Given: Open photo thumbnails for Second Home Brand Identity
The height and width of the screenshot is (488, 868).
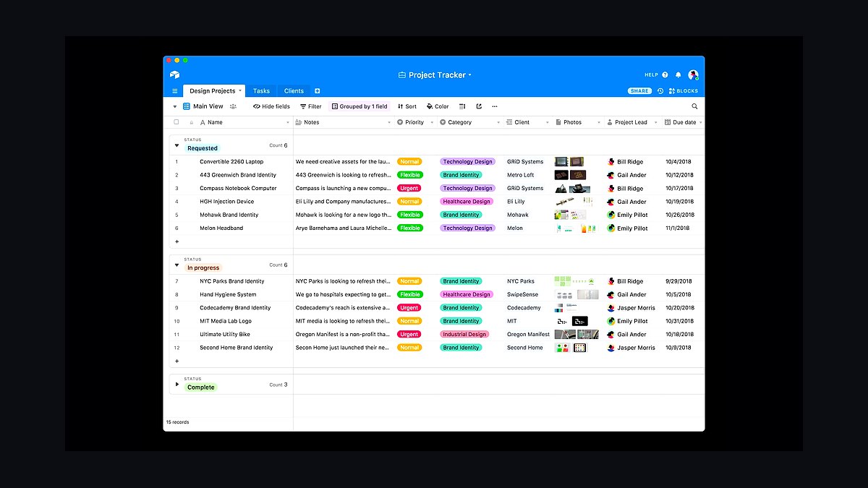Looking at the screenshot, I should coord(570,348).
